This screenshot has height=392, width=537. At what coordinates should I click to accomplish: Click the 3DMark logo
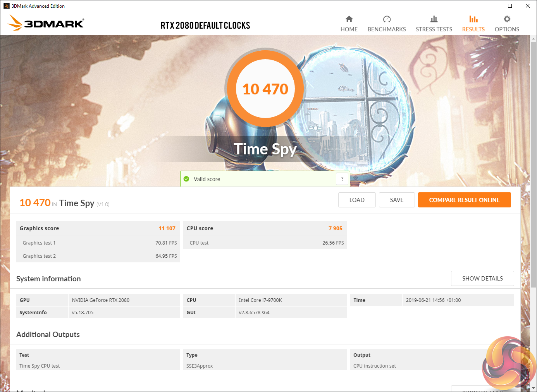46,23
